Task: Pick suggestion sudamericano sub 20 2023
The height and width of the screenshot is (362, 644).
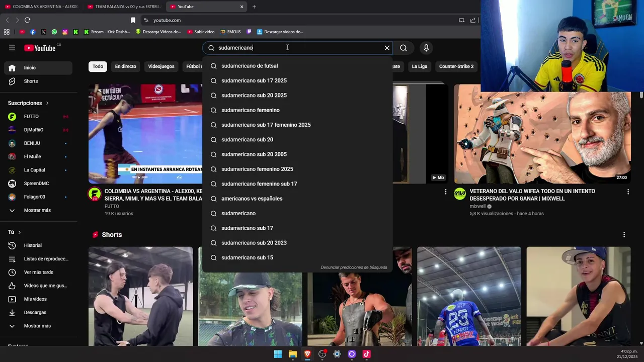Action: 297,243
